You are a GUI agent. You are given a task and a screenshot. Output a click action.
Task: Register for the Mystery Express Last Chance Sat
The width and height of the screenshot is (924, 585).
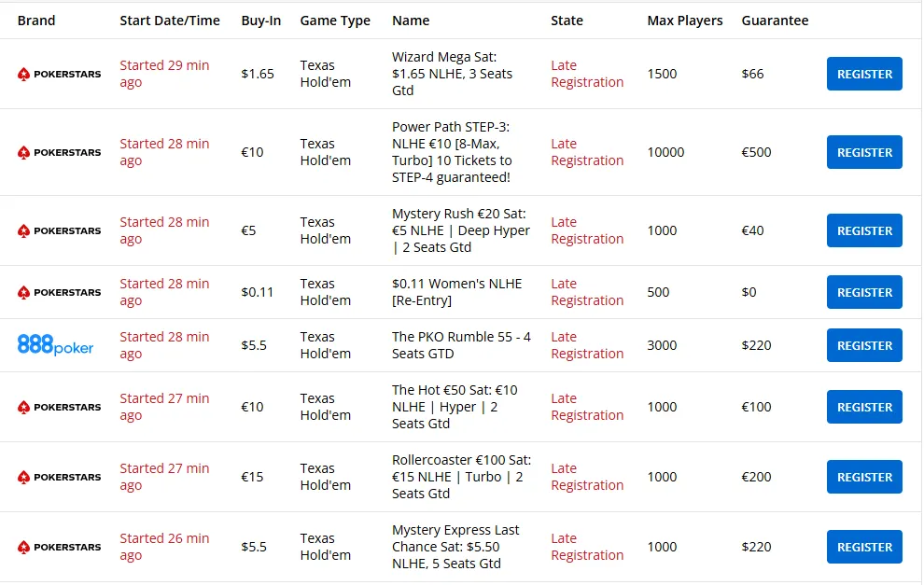(863, 547)
